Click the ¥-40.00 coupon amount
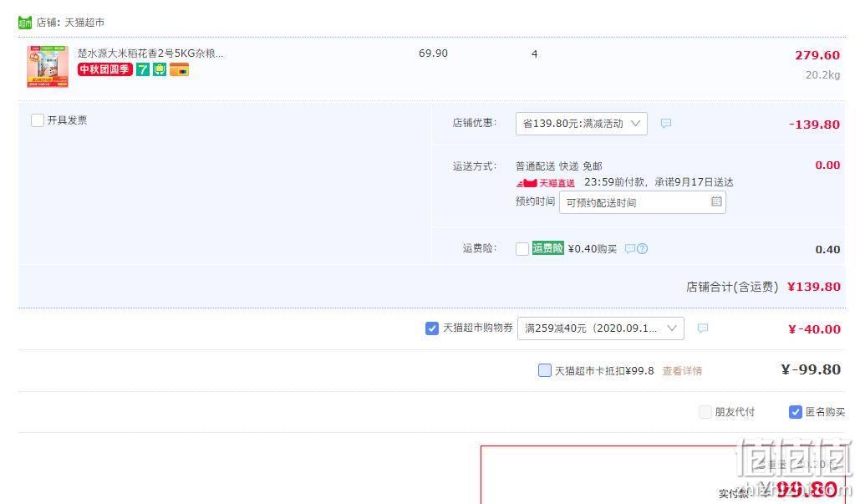The image size is (860, 504). [814, 329]
